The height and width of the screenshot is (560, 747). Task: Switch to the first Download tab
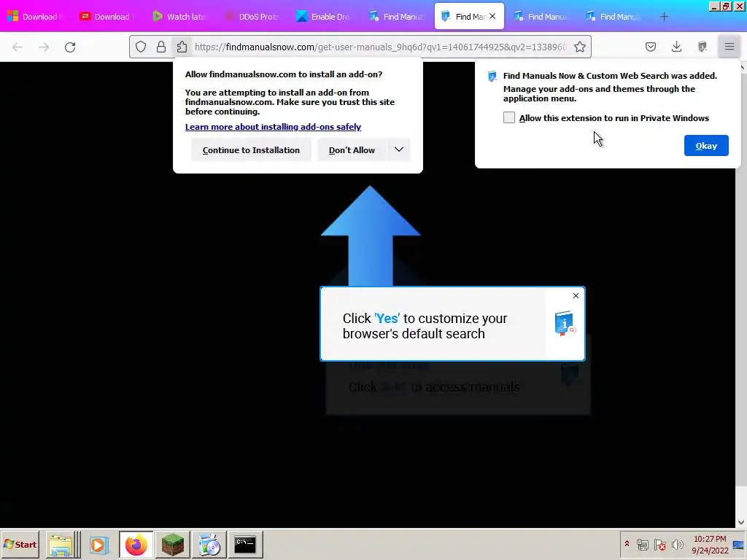(x=35, y=17)
